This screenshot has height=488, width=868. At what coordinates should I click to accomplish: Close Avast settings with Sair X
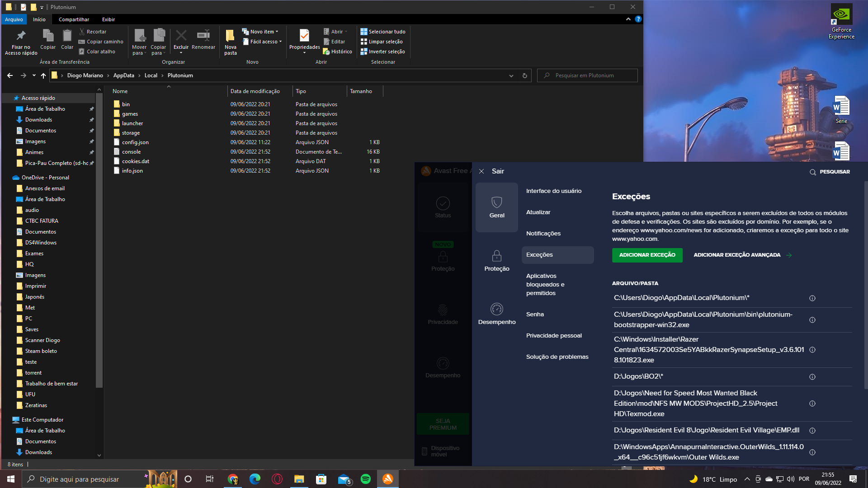(481, 171)
